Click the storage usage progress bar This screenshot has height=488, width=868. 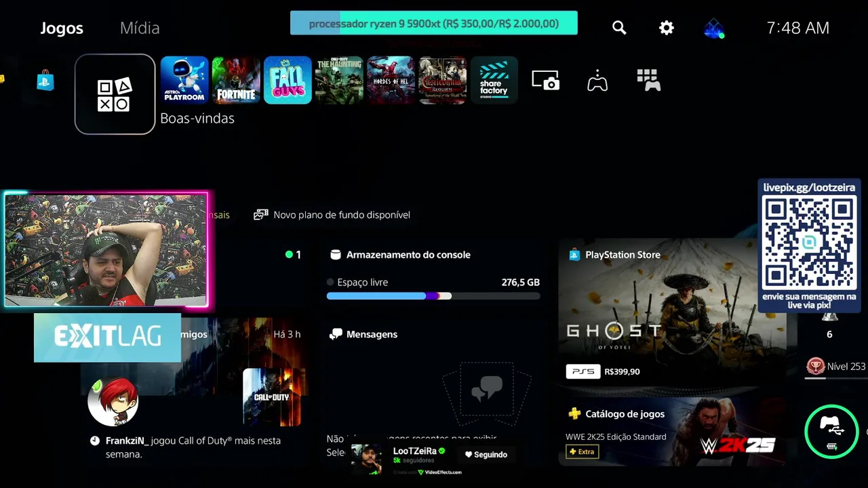[x=433, y=296]
